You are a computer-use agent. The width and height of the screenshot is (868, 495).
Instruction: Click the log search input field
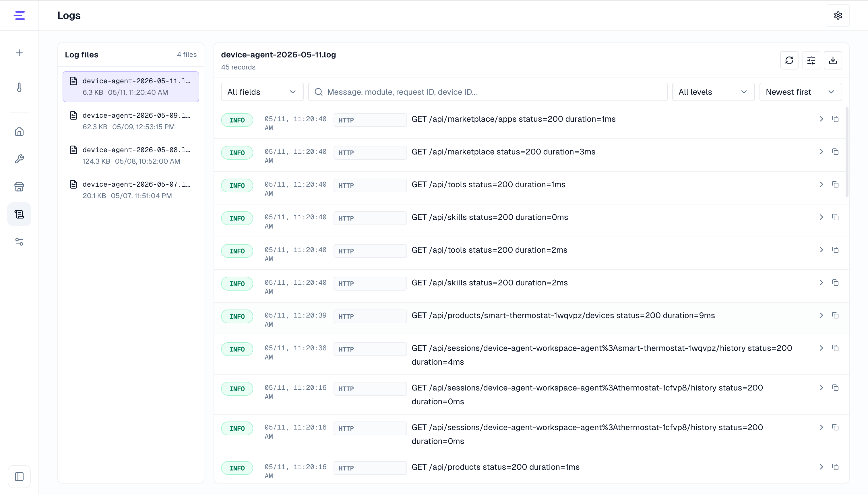coord(488,92)
